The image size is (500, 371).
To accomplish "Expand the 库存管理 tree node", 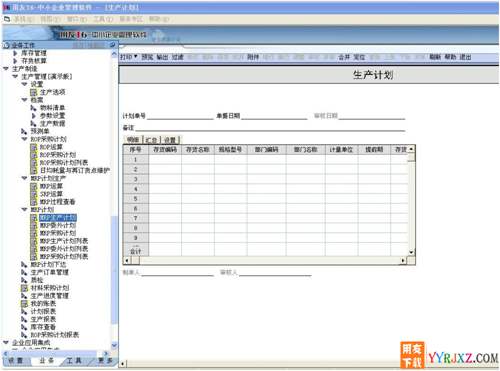I will point(15,53).
